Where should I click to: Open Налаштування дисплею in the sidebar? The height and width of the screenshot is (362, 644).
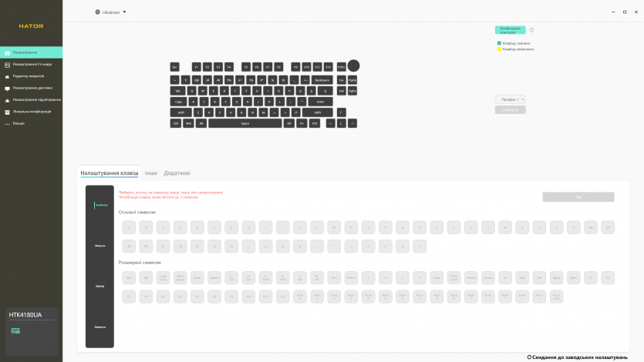tap(31, 88)
